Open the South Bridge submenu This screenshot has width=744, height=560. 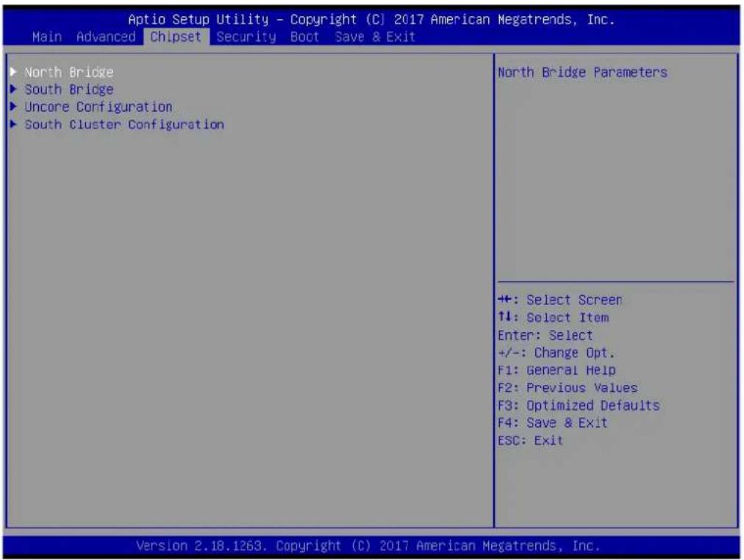coord(69,90)
